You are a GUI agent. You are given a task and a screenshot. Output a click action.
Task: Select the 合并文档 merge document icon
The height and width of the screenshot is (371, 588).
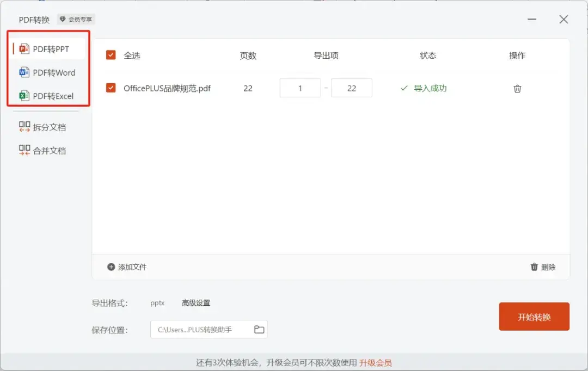tap(24, 150)
